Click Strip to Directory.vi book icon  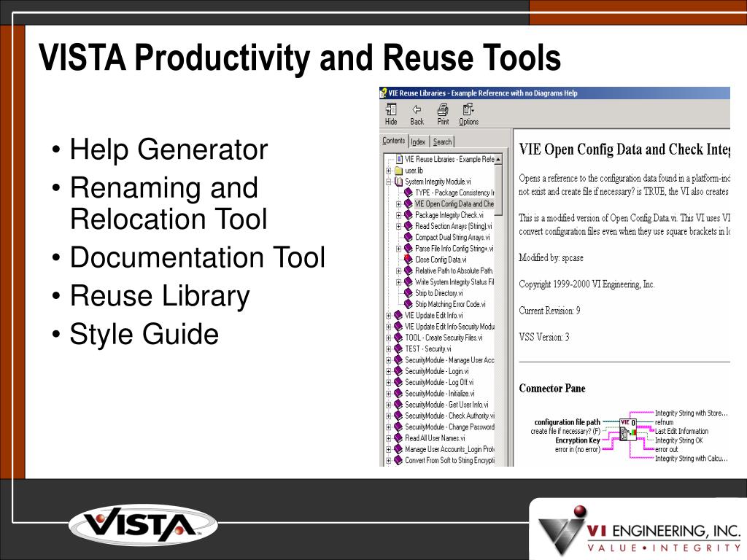(x=409, y=293)
